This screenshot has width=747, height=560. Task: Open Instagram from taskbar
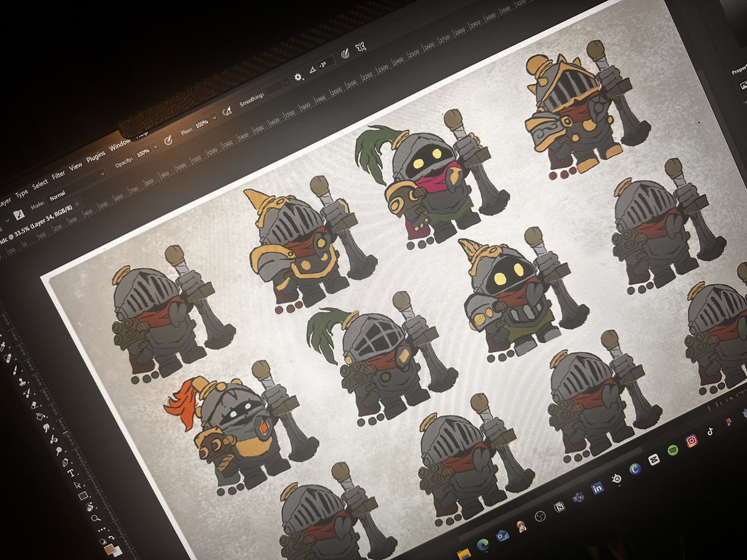tap(692, 441)
